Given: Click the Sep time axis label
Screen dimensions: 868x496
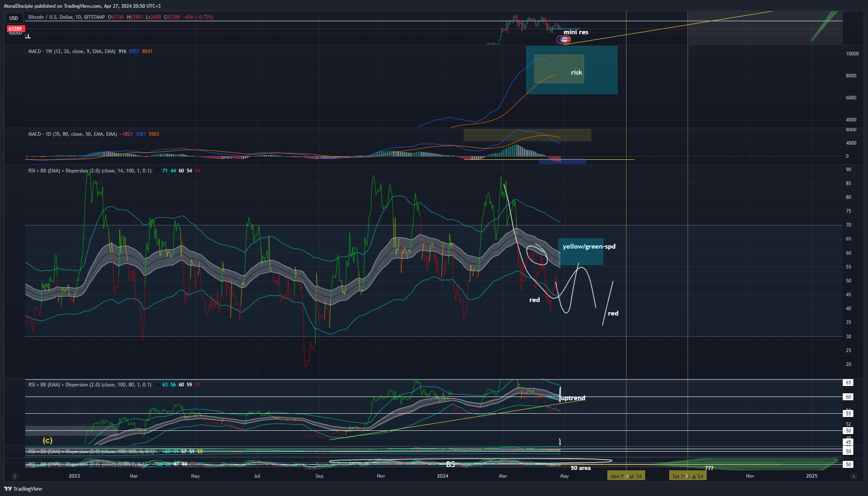Looking at the screenshot, I should [x=319, y=476].
